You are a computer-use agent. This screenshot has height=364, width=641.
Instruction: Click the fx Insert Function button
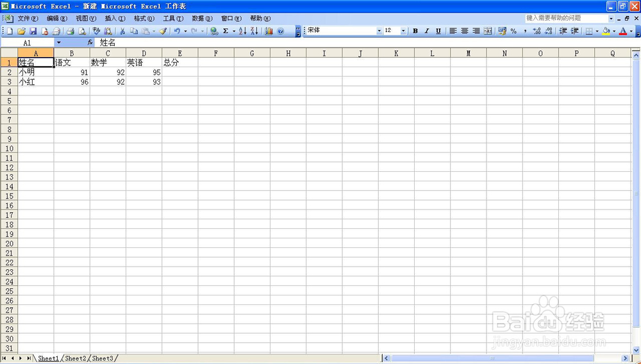click(90, 42)
